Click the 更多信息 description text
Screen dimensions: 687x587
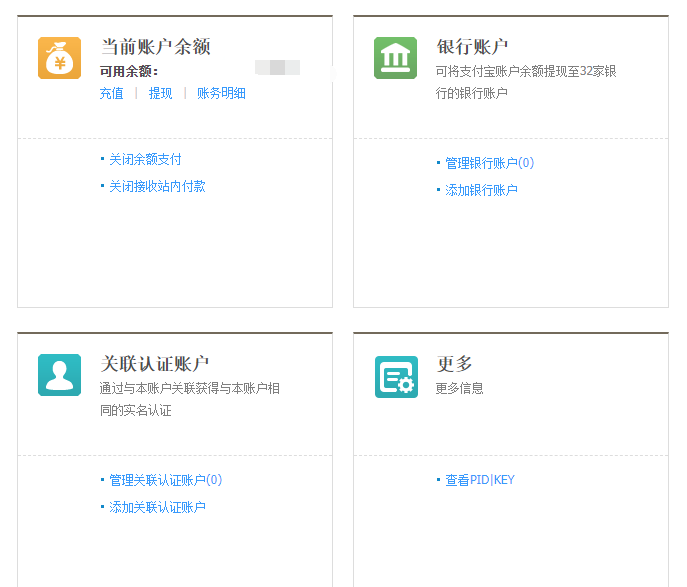coord(459,388)
